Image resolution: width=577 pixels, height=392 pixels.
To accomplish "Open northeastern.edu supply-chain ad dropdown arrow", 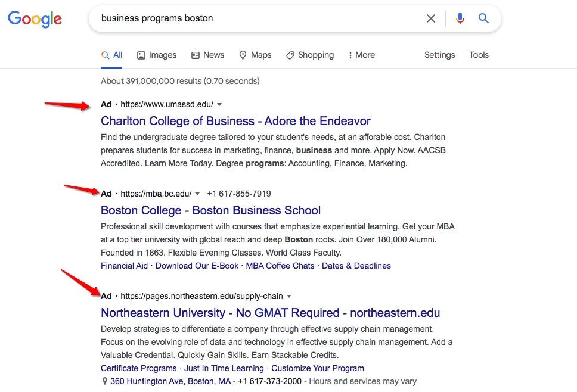I will (x=289, y=297).
